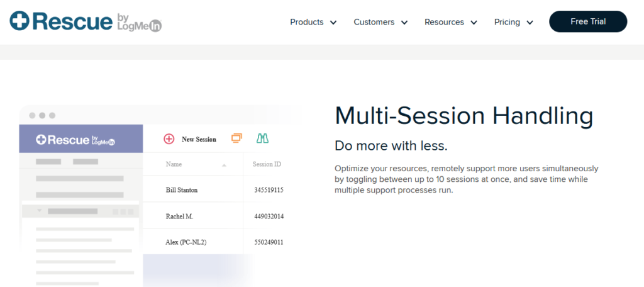Open the Pricing menu item

(x=507, y=22)
